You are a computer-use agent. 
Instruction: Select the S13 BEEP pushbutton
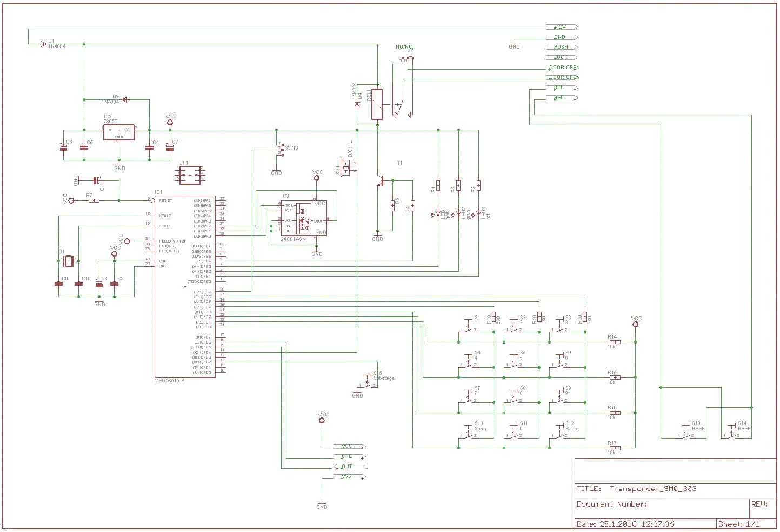[x=685, y=432]
